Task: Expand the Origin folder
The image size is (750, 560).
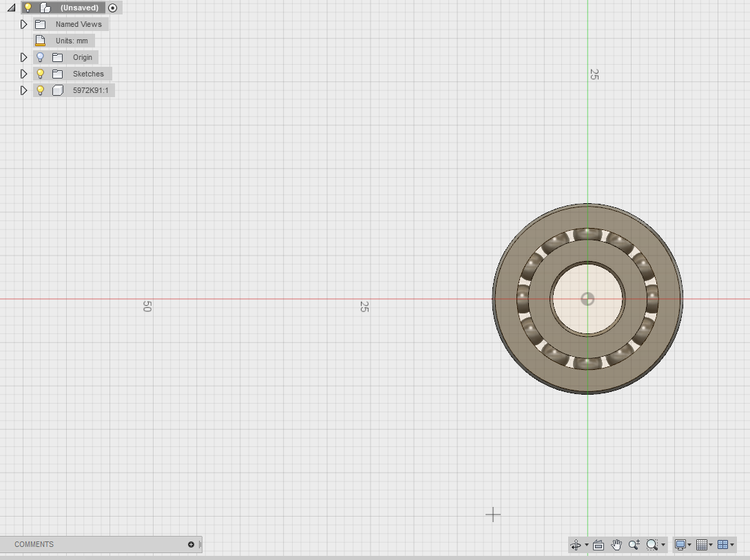Action: coord(23,57)
